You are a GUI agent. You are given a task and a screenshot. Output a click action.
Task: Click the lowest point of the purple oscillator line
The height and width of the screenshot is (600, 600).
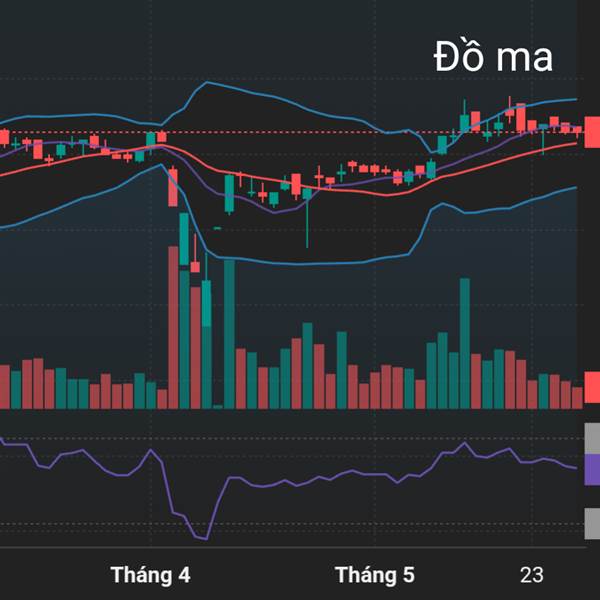click(x=207, y=540)
